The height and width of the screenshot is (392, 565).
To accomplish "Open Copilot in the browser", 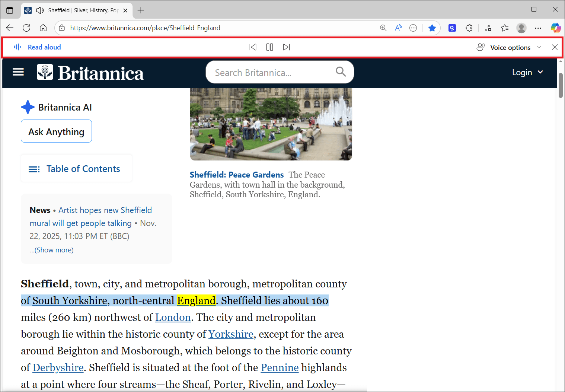I will coord(555,28).
